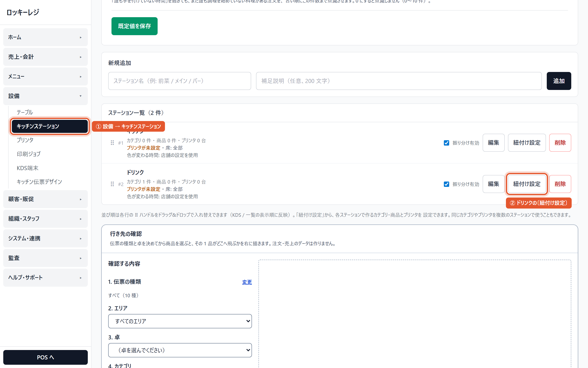
Task: Focus the 補足説明 input field
Action: click(x=399, y=81)
